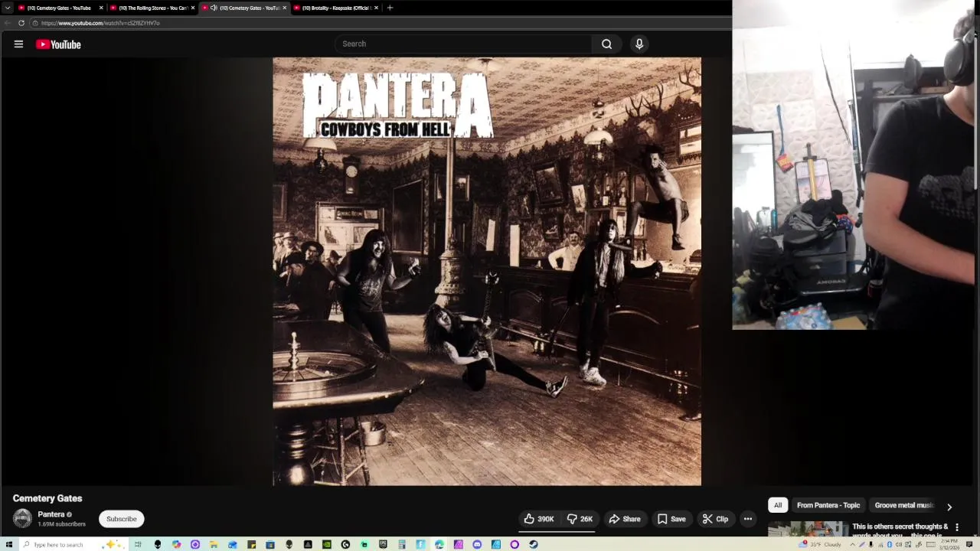Like the video showing 390K
The width and height of the screenshot is (980, 551).
click(x=539, y=519)
